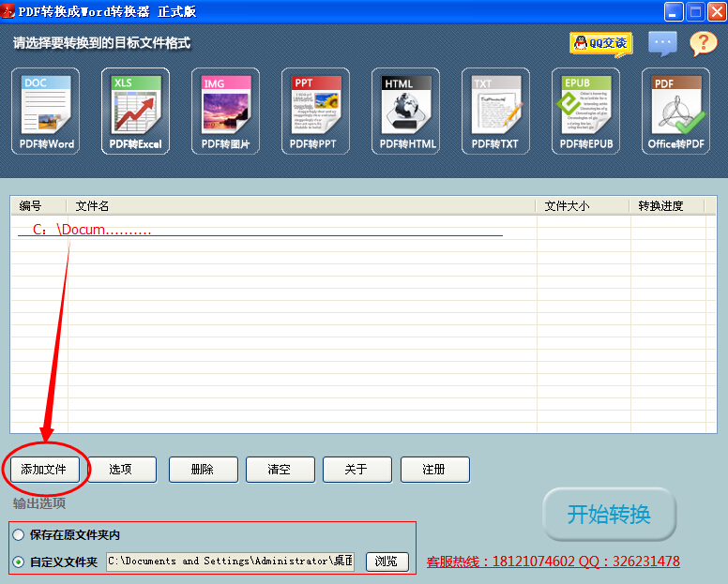Screen dimensions: 728x584
Task: Minimize the converter window
Action: tap(674, 11)
